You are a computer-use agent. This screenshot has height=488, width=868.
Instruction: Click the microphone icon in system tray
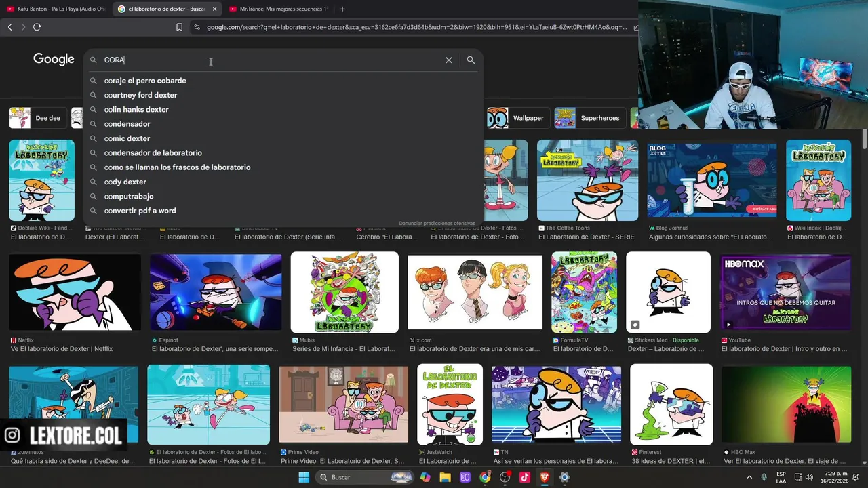764,477
